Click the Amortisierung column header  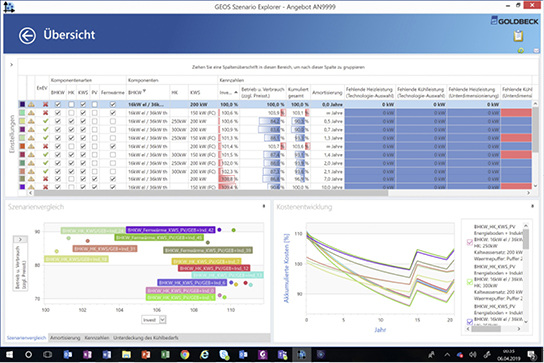click(x=327, y=92)
